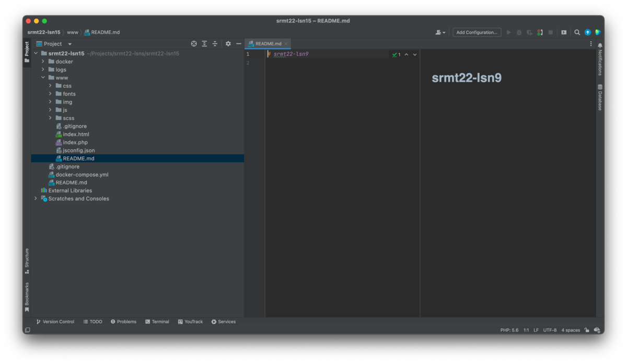Select index.php in project tree
The image size is (627, 364).
tap(72, 142)
